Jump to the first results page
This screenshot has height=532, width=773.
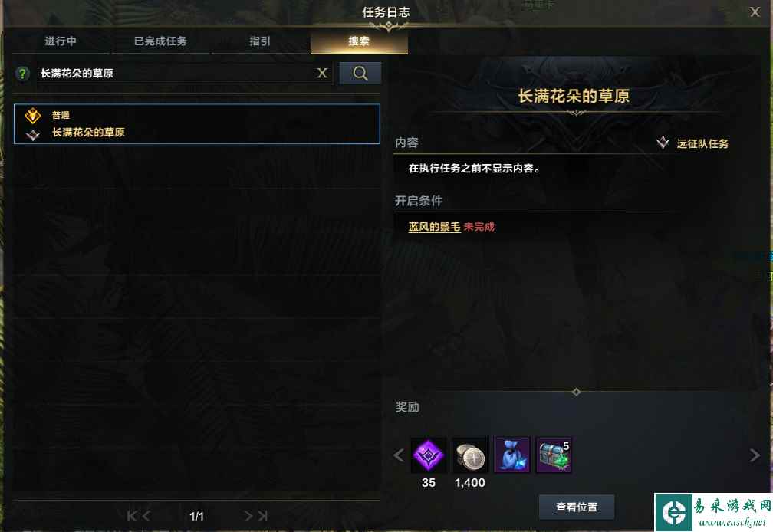[131, 516]
